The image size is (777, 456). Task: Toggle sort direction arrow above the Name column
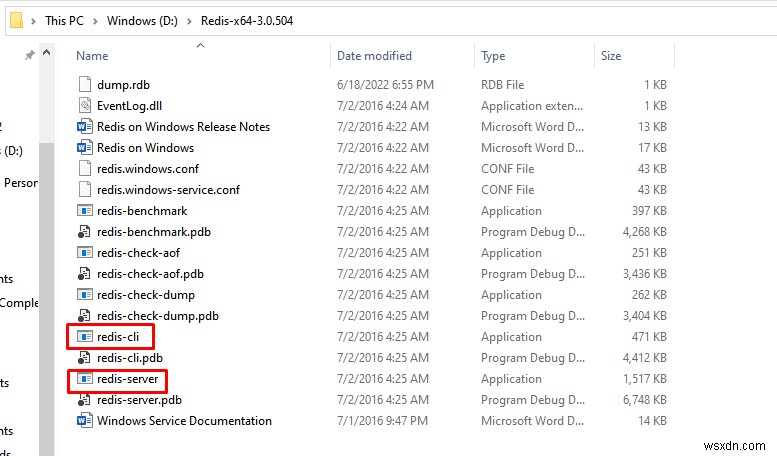tap(200, 46)
